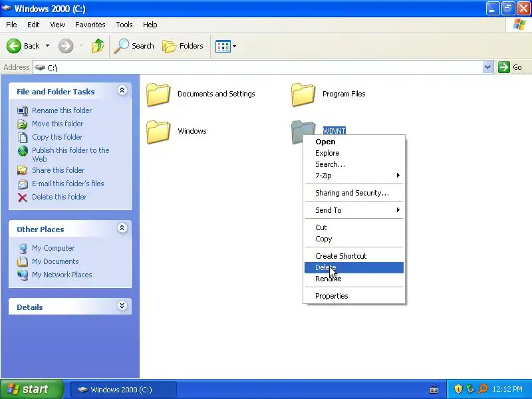Collapse the Other Places panel

coord(122,228)
